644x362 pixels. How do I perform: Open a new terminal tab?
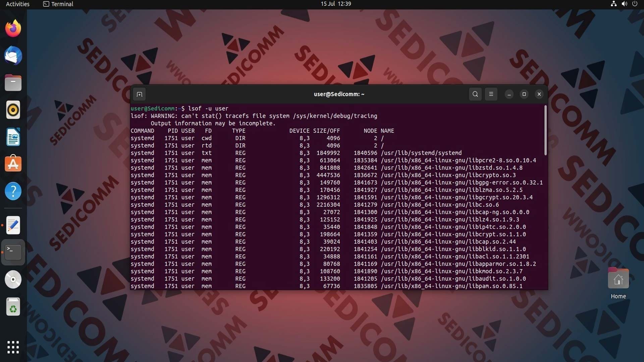tap(140, 94)
